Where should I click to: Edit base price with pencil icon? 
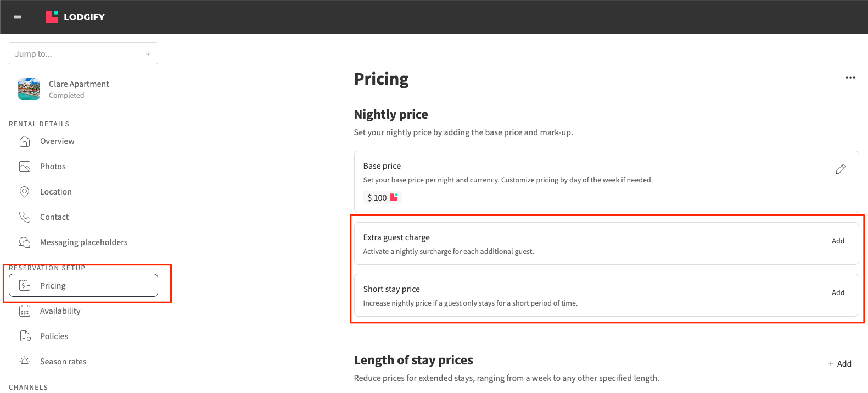841,169
